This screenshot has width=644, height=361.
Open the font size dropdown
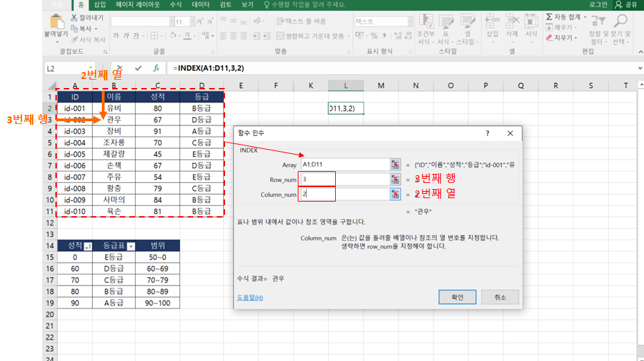click(193, 21)
